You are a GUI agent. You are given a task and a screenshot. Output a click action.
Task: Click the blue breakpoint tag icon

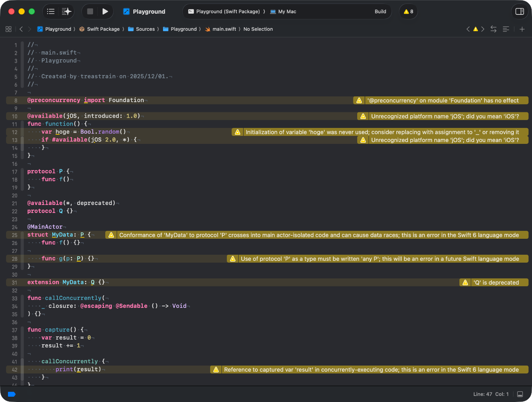(x=12, y=394)
